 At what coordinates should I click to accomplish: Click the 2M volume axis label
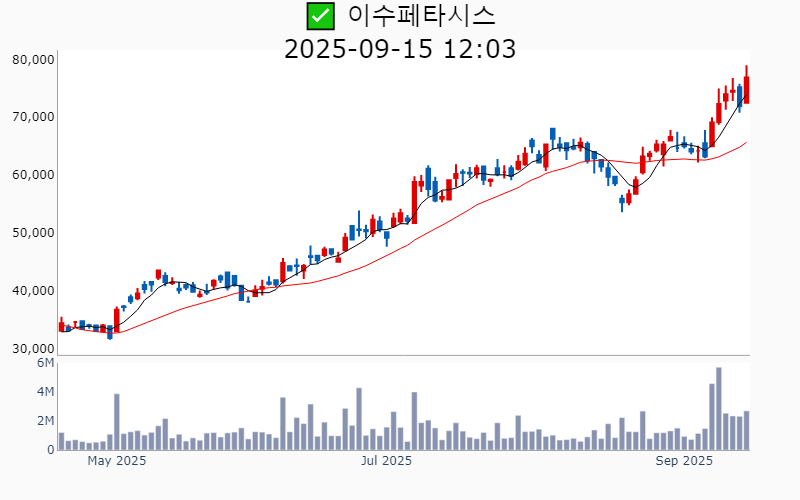(45, 421)
